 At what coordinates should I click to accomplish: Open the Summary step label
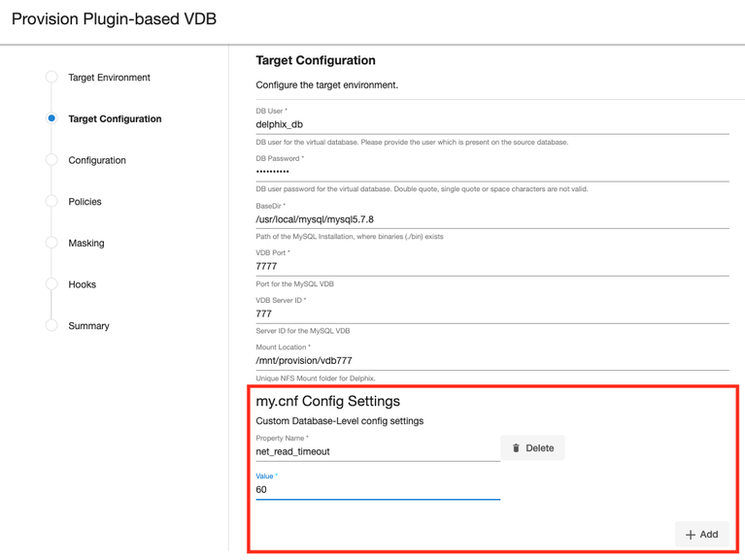(88, 326)
